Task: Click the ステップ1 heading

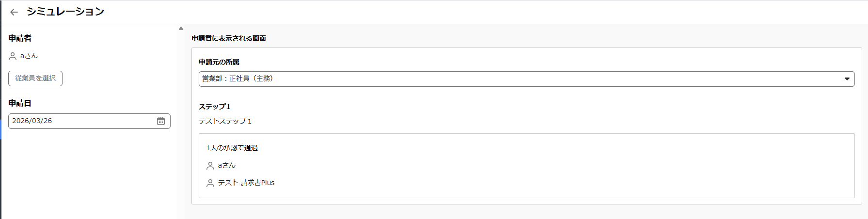Action: click(x=214, y=107)
